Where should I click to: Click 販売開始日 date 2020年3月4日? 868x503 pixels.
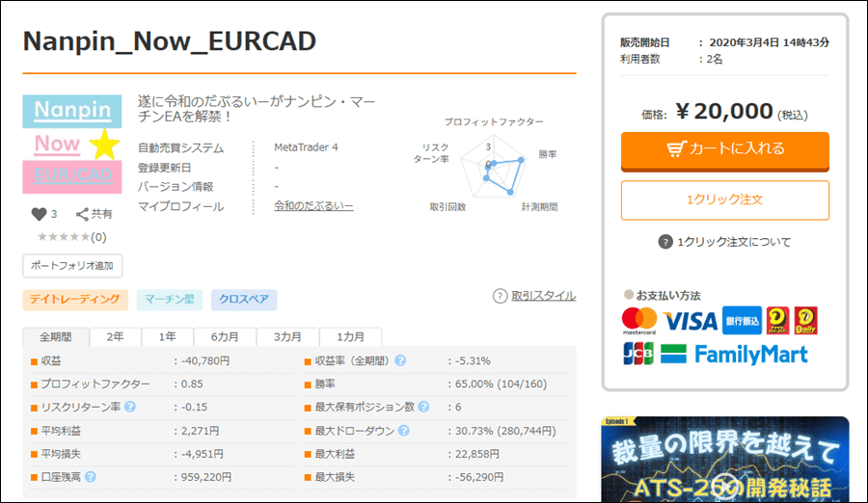coord(769,42)
